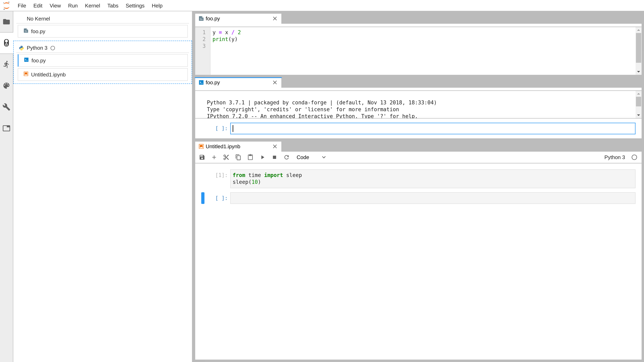644x362 pixels.
Task: Open foo.py under No Kernel
Action: (x=38, y=31)
